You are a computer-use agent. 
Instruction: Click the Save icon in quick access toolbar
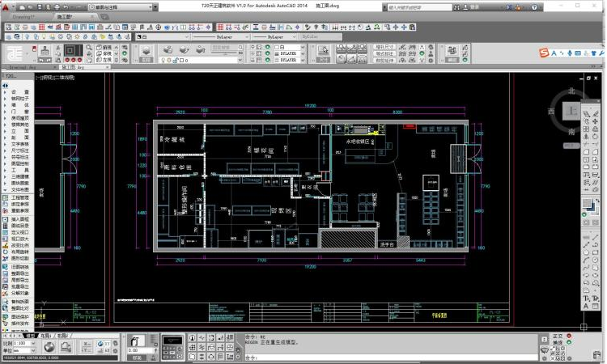pos(40,7)
